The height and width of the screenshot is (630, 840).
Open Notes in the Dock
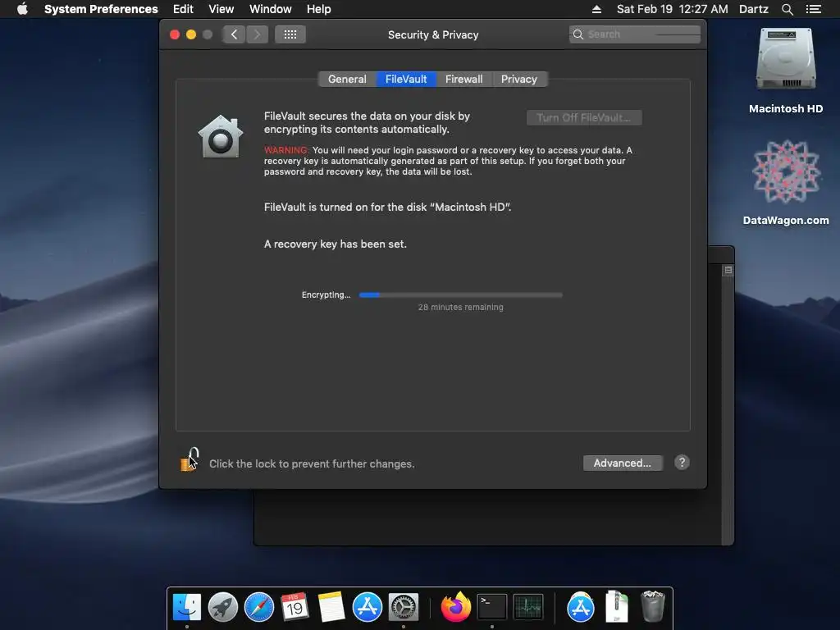[x=331, y=607]
